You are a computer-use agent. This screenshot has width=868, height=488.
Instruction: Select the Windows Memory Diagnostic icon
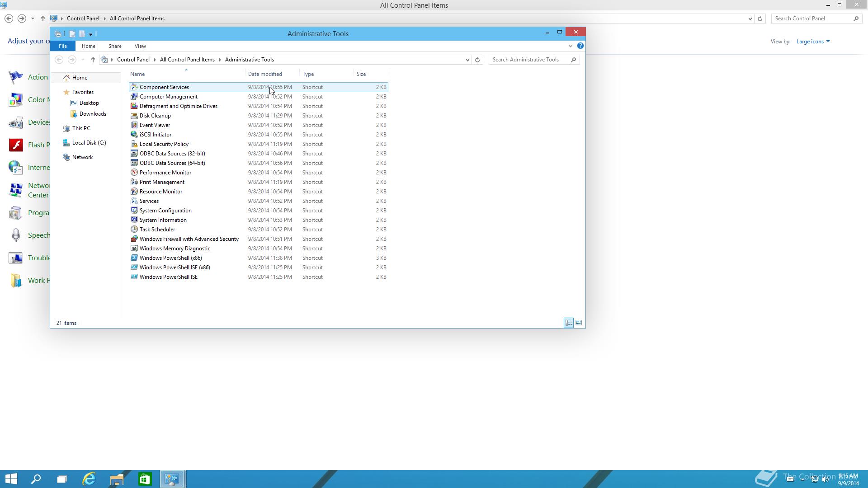point(134,249)
